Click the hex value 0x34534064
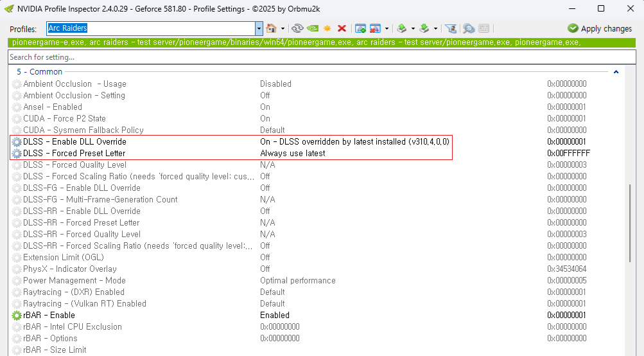Viewport: 644px width, 356px height. [567, 269]
